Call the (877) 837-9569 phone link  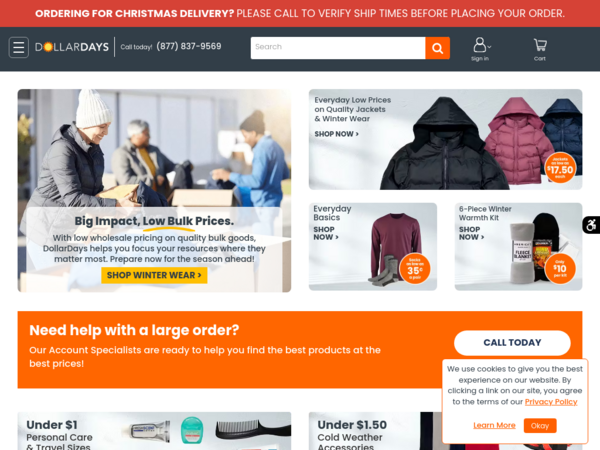pos(189,46)
